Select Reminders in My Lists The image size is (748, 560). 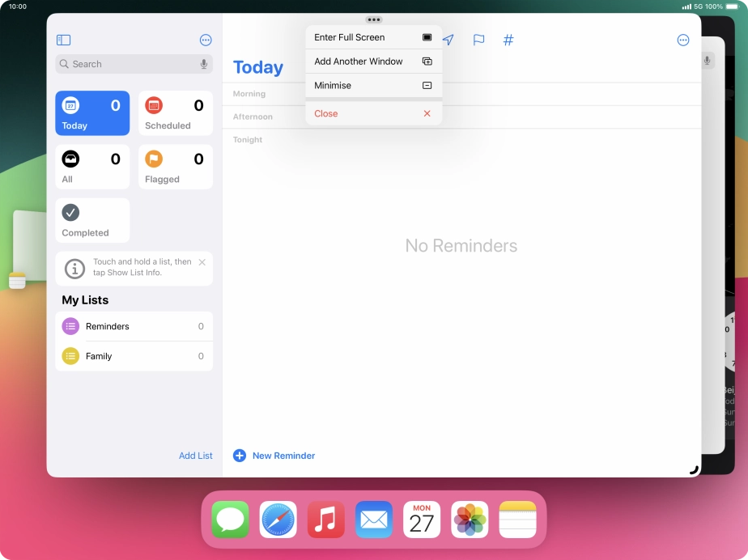pyautogui.click(x=134, y=326)
